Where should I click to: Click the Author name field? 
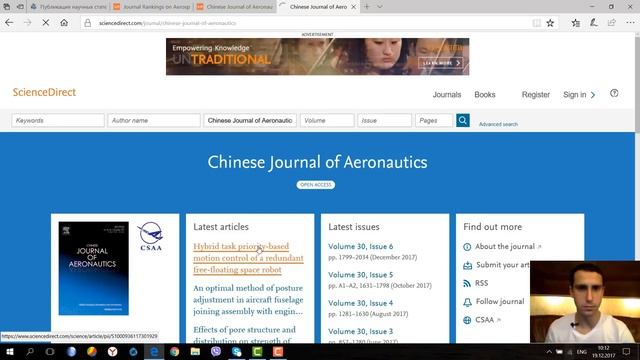click(154, 120)
